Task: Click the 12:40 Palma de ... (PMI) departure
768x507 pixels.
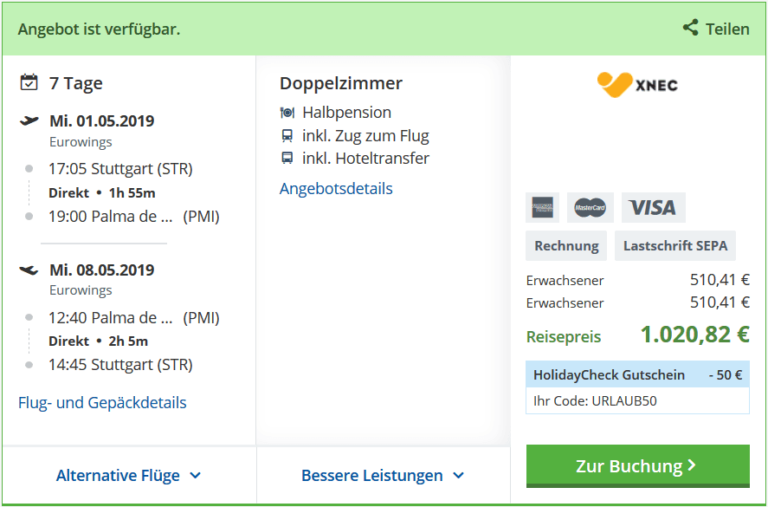Action: coord(134,318)
